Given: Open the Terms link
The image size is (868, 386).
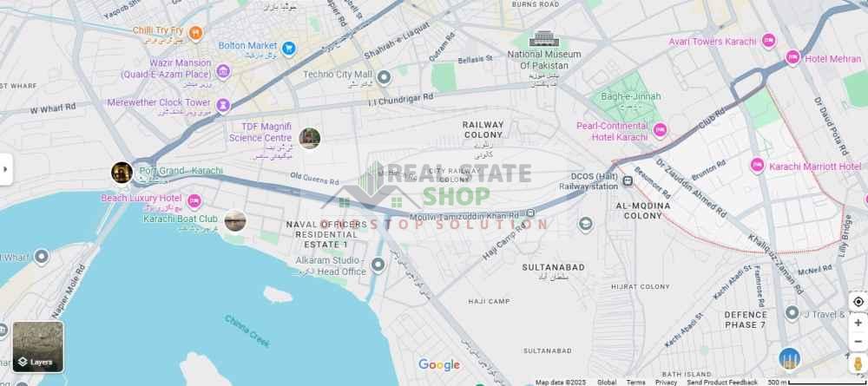Looking at the screenshot, I should pyautogui.click(x=635, y=383).
